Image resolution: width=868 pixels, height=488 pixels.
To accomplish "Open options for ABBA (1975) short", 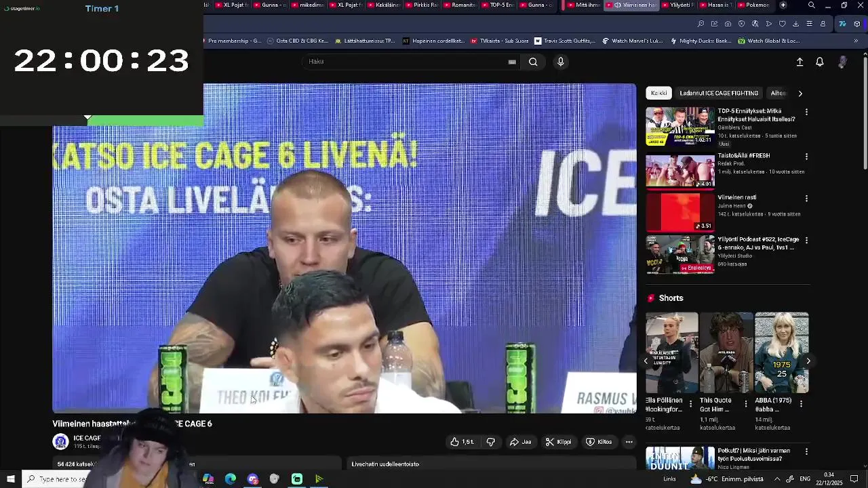I will click(x=801, y=403).
